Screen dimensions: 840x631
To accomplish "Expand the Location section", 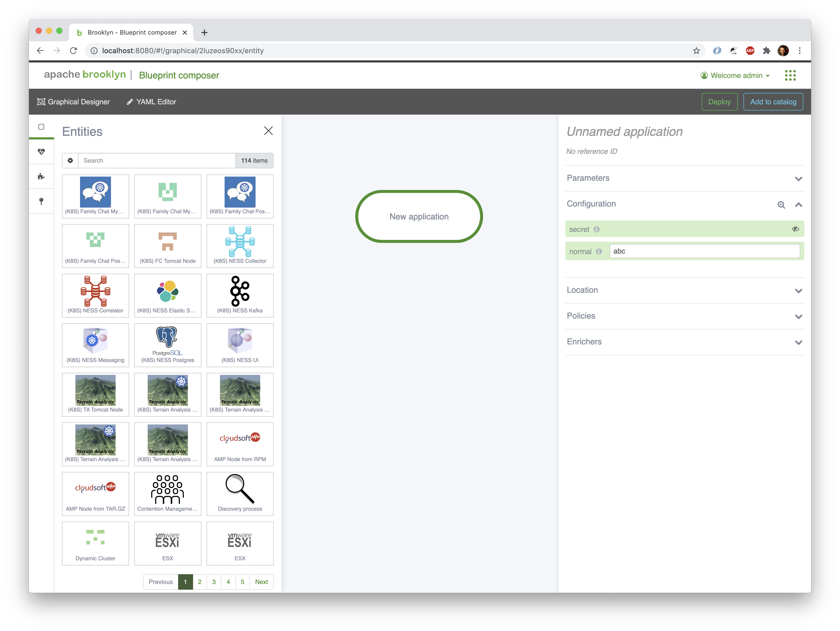I will (x=798, y=291).
